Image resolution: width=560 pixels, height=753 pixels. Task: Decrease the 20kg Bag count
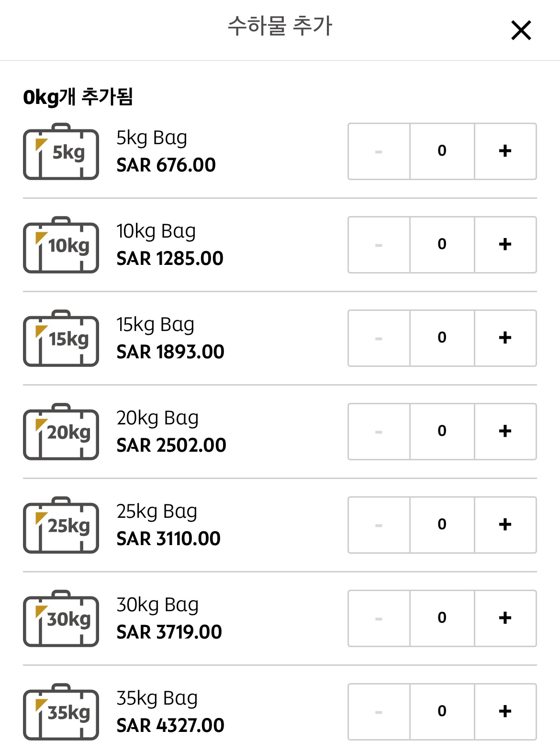pyautogui.click(x=379, y=432)
